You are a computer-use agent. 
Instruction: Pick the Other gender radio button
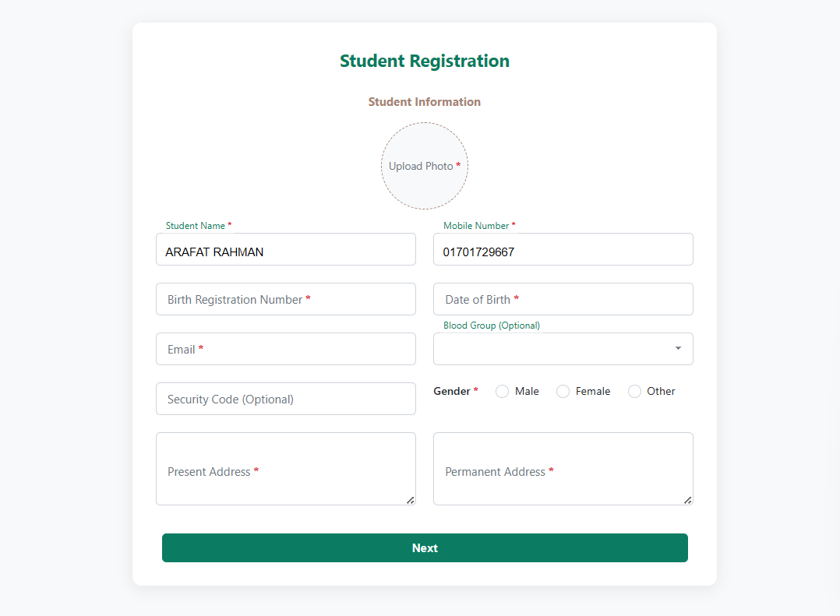[634, 391]
